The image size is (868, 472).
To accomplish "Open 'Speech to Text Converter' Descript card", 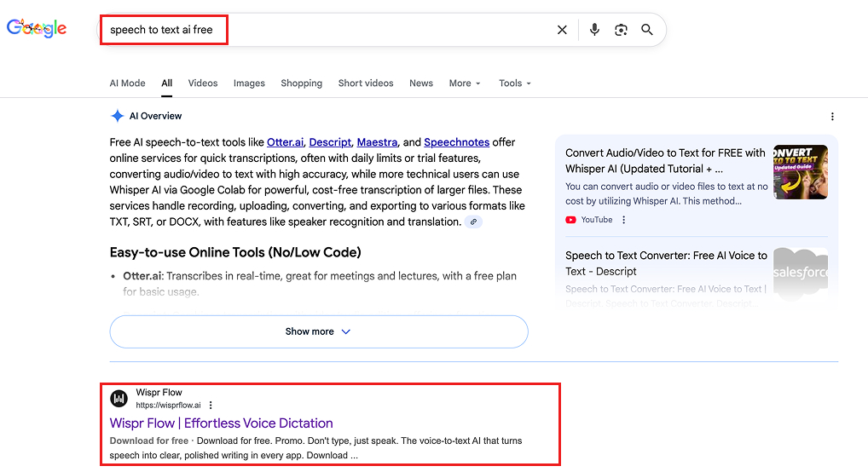I will tap(666, 263).
